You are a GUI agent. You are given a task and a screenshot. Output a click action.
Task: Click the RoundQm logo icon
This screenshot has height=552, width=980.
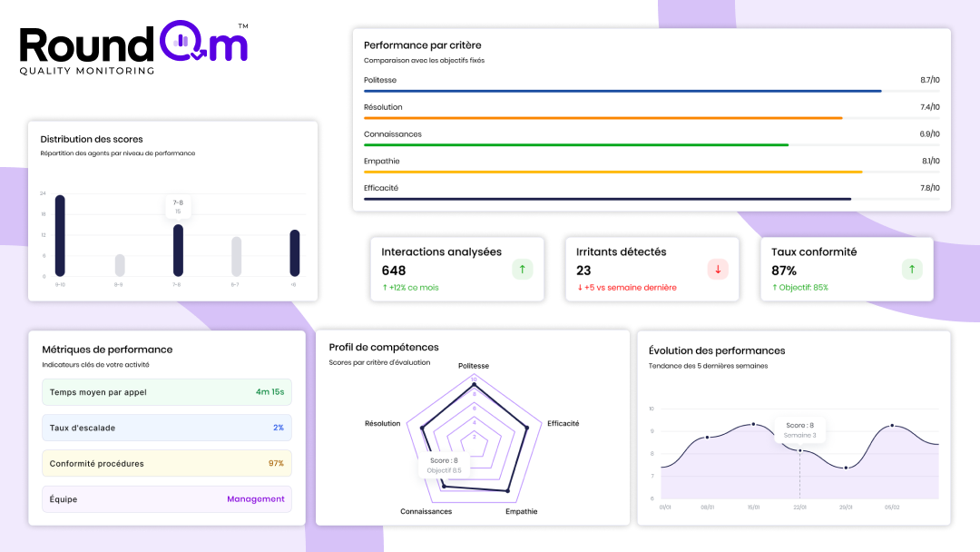181,44
